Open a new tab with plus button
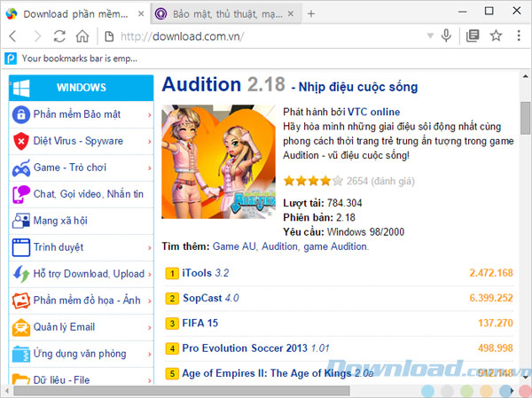 pyautogui.click(x=310, y=13)
